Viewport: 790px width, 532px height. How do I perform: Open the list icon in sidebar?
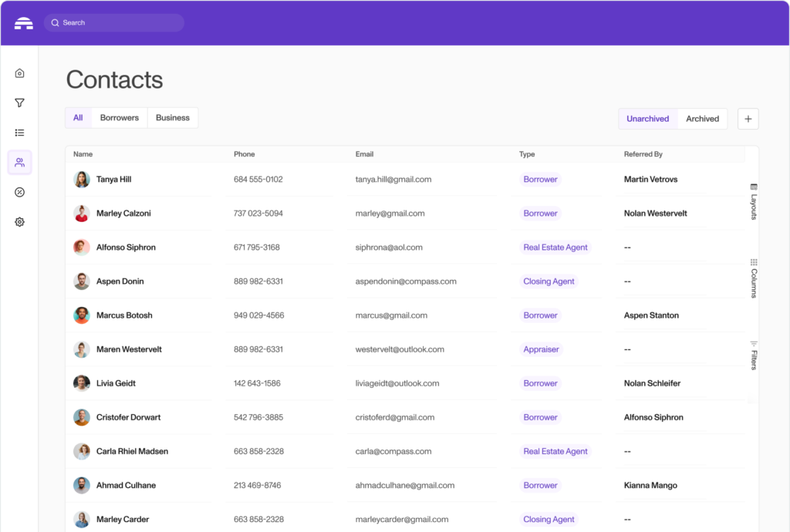coord(19,133)
